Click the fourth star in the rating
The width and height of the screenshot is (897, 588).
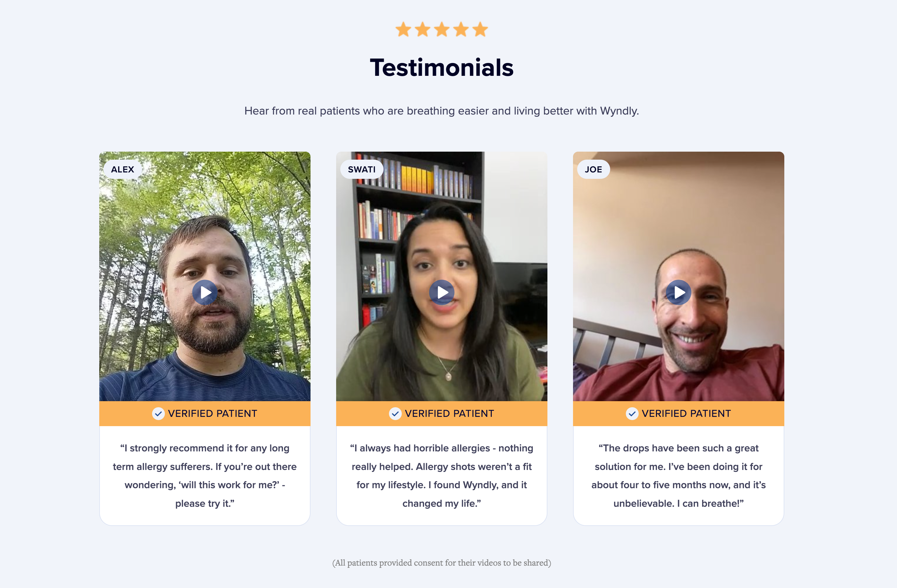pos(461,29)
